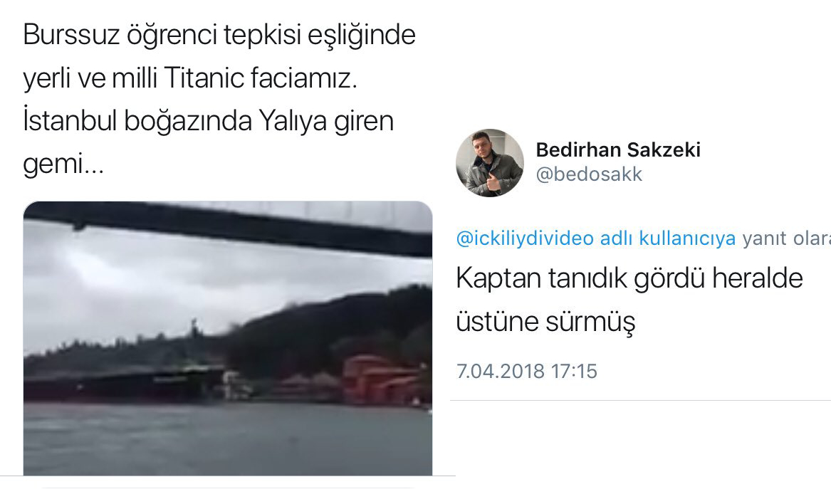Click the 'İstanbul boğazında Yalıya giren' line
This screenshot has width=831, height=504.
coord(208,121)
